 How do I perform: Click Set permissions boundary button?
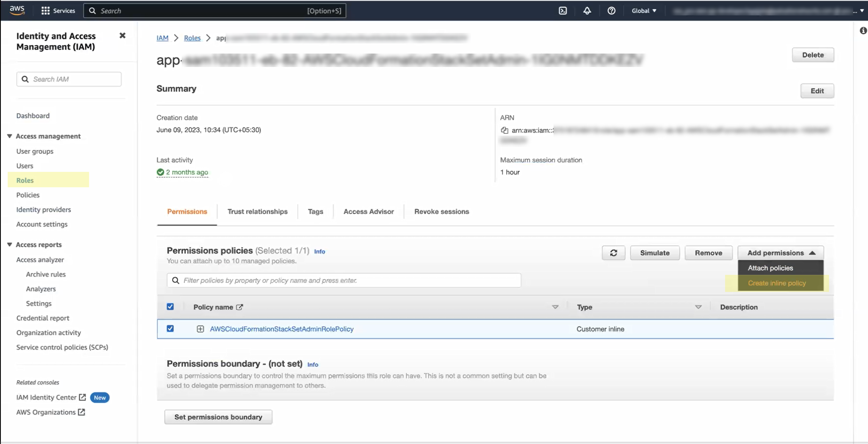click(x=218, y=417)
